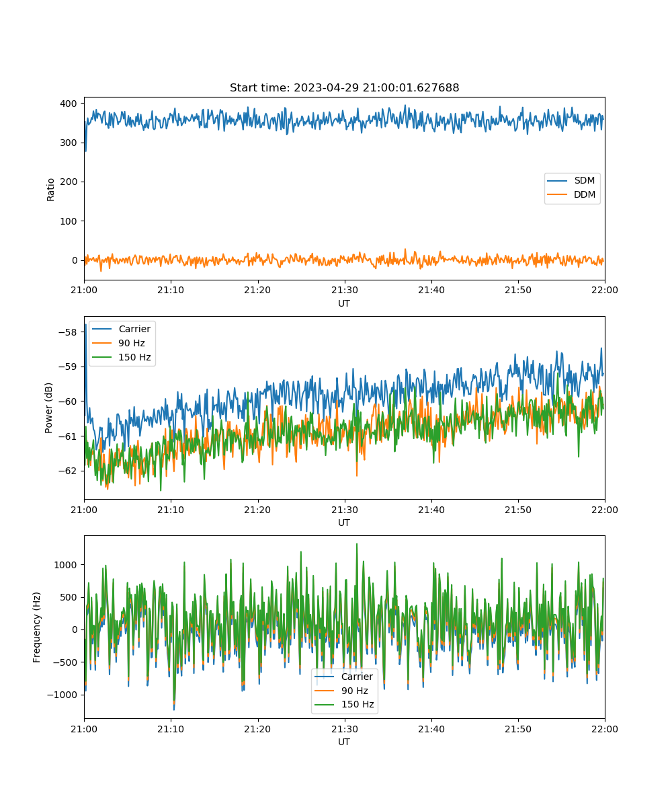Screen dimensions: 672x807
Task: Click the −62 tick on the Power axis
Action: click(67, 471)
